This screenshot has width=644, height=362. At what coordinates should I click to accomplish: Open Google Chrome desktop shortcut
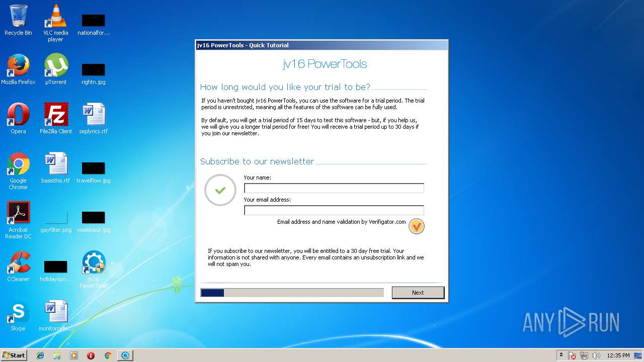point(18,171)
